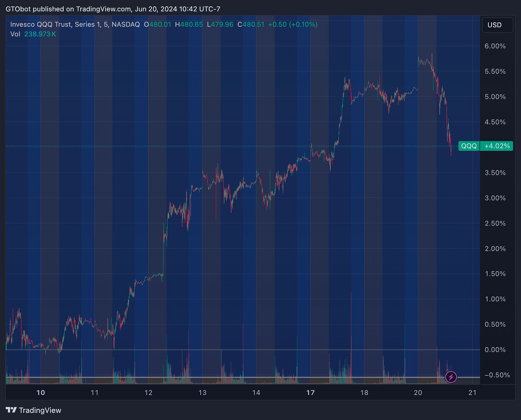
Task: Click the change value +0.50 (+0.10%)
Action: coord(293,24)
